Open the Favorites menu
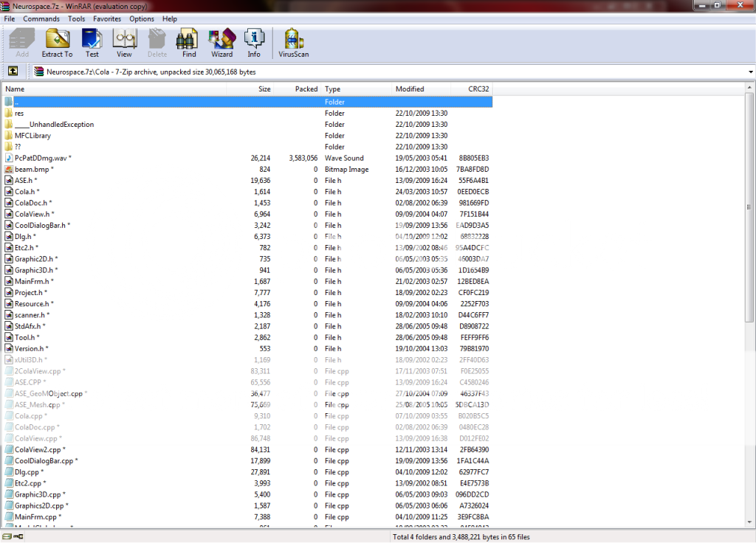 click(x=107, y=18)
